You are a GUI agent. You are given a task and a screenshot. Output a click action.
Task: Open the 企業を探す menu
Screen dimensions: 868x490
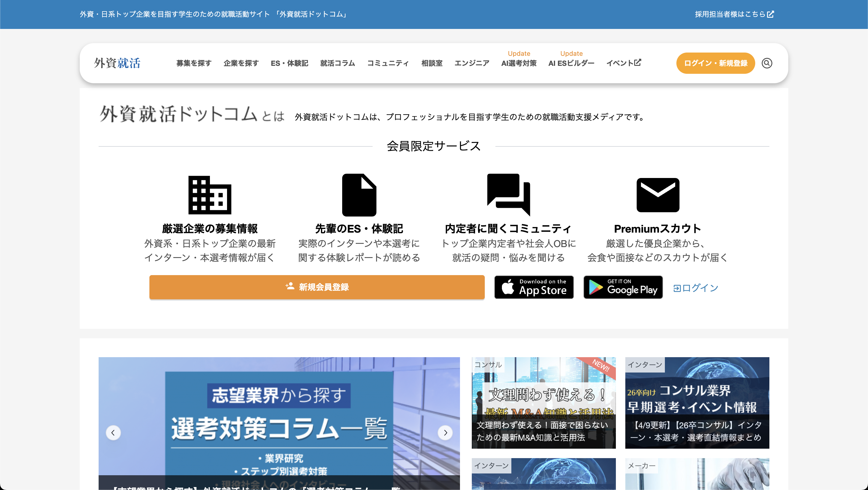click(x=241, y=63)
